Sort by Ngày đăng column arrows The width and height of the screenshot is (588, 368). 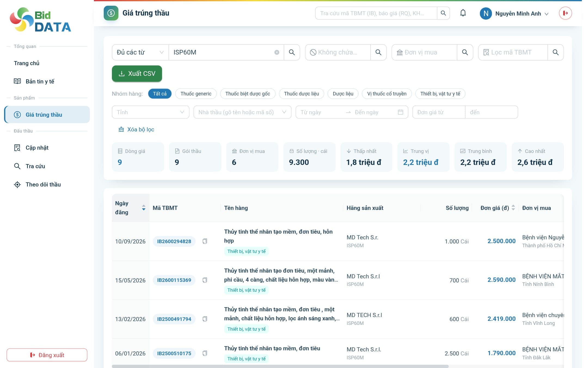[143, 208]
